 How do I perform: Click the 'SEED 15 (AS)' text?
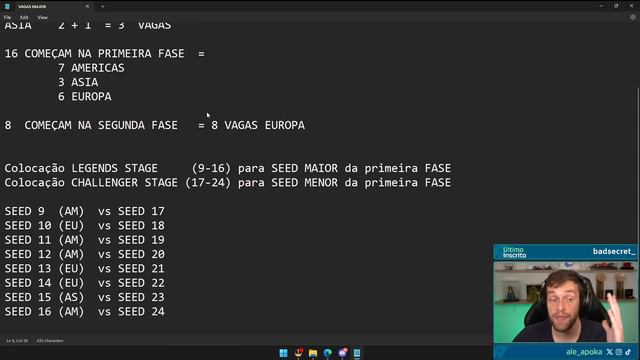click(44, 297)
